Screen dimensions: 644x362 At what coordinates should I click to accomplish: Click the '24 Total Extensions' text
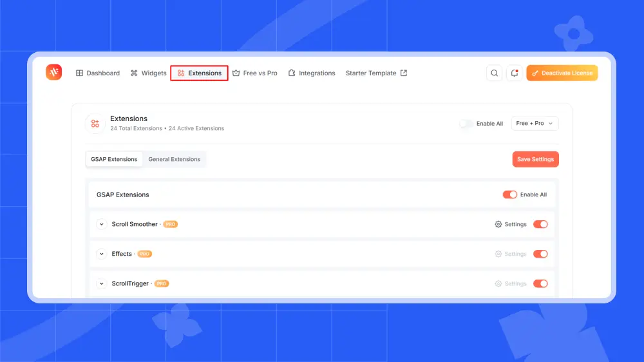[136, 129]
